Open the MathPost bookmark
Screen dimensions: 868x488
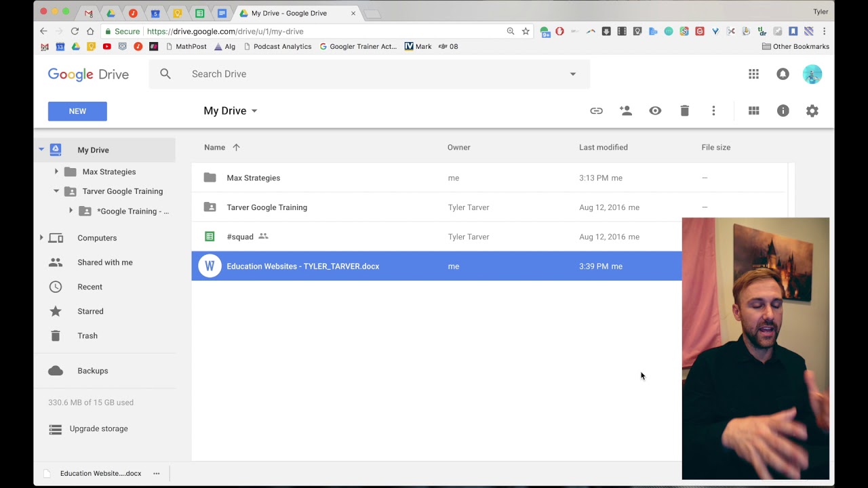[186, 47]
